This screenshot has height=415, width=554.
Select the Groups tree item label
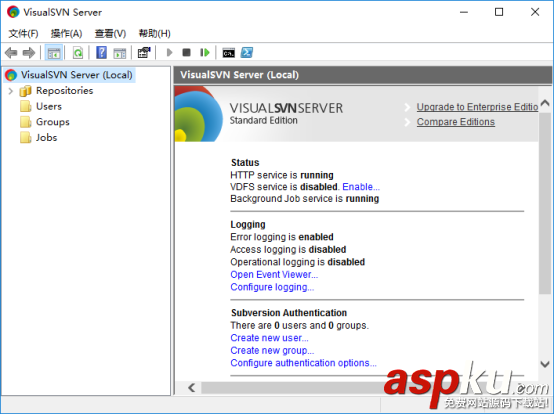[x=53, y=122]
